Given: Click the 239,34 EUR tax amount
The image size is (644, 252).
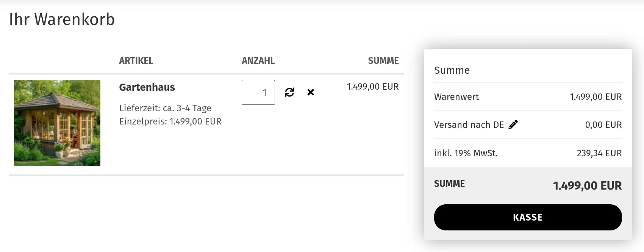Looking at the screenshot, I should click(599, 153).
